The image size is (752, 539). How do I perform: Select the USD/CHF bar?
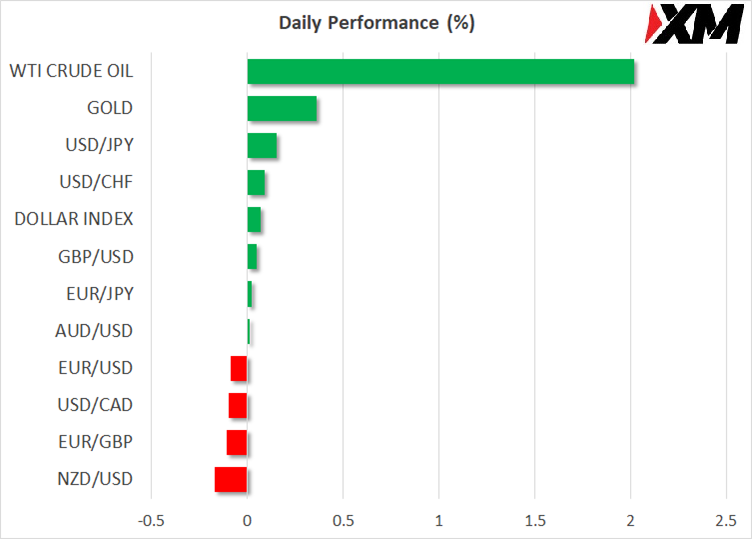[x=256, y=183]
